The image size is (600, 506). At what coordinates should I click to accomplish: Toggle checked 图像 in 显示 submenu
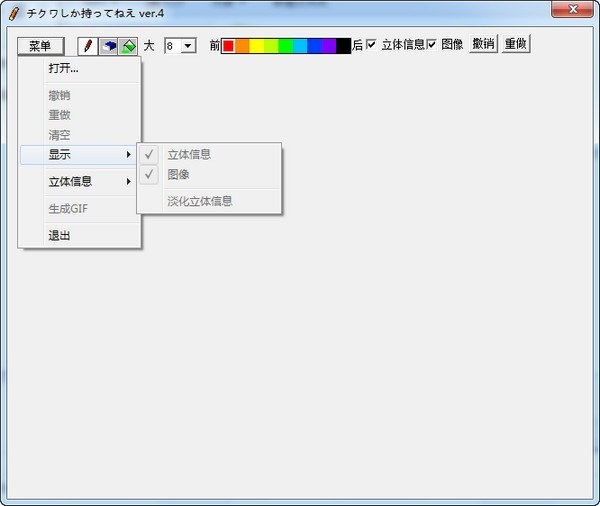click(209, 175)
